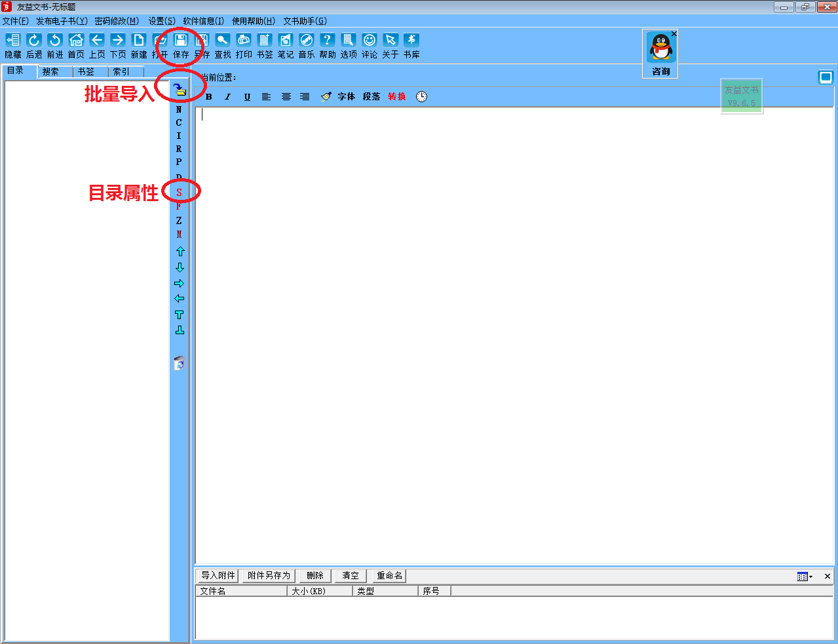Toggle bold formatting with the B button
Screen dimensions: 838x644
pyautogui.click(x=209, y=97)
